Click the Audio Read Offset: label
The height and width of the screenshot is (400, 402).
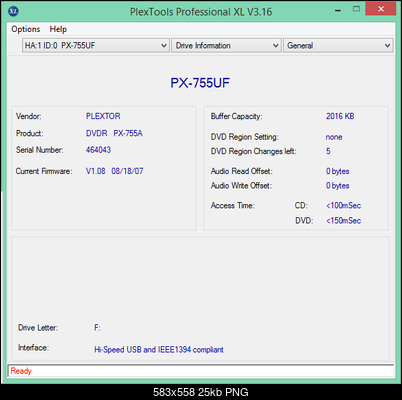242,171
